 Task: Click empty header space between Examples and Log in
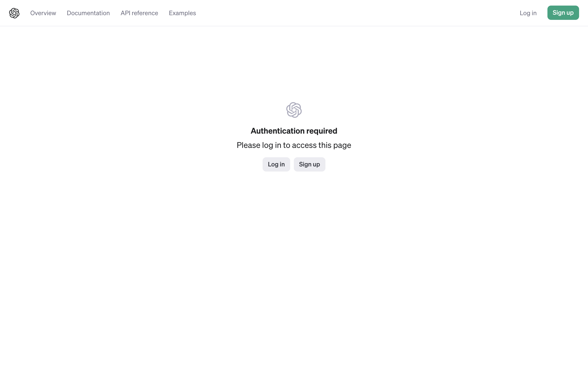(358, 13)
